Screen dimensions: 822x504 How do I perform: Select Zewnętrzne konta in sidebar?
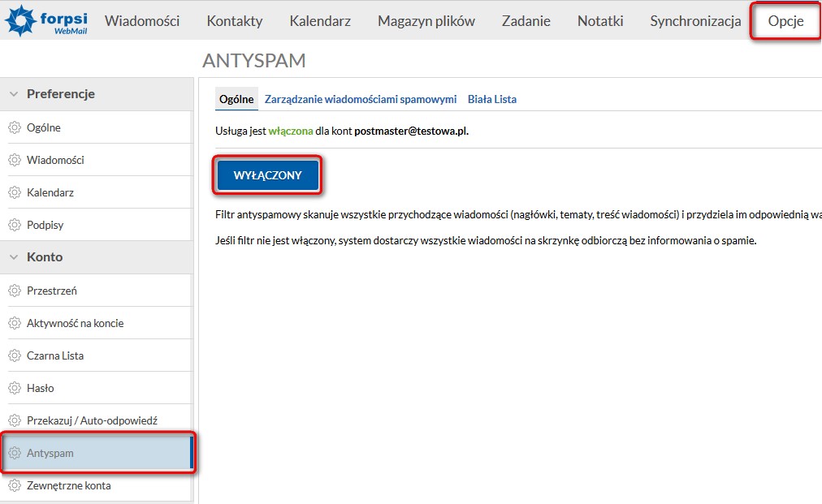(97, 485)
